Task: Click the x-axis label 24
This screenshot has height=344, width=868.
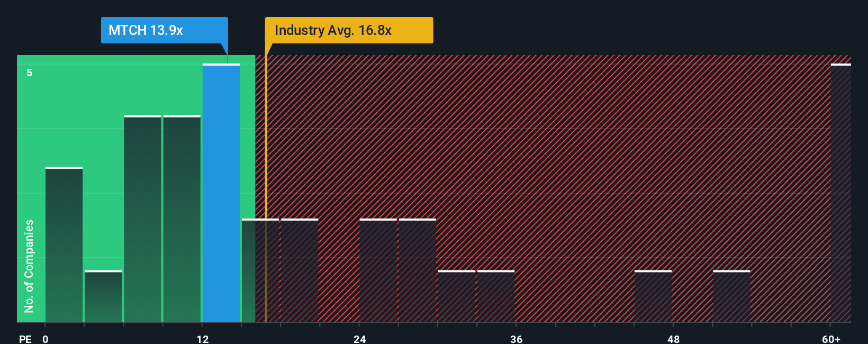Action: tap(360, 339)
